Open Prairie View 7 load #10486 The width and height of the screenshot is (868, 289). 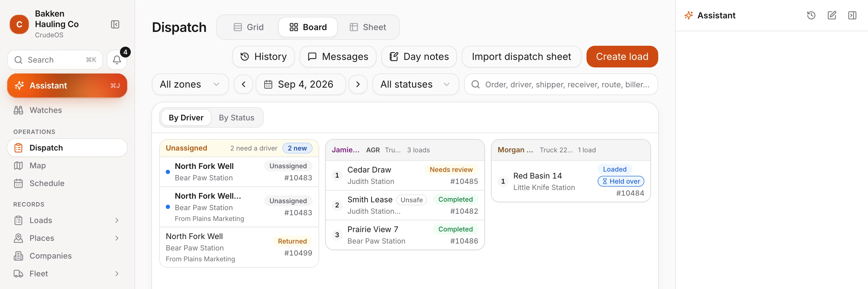pyautogui.click(x=405, y=235)
